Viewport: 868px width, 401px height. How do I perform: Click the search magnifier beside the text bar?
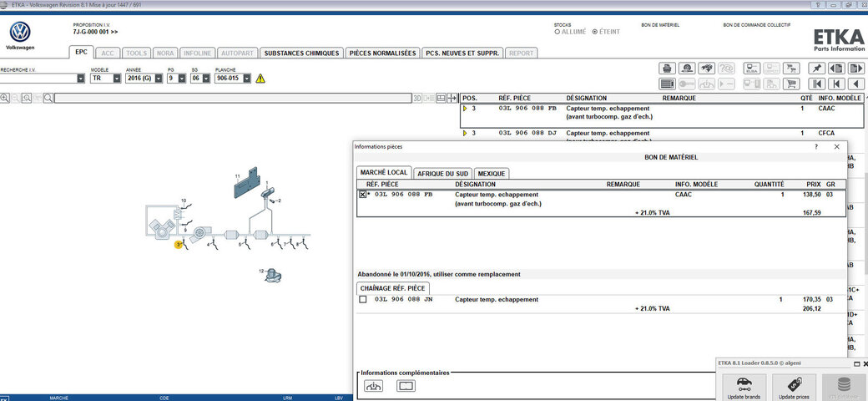point(48,98)
